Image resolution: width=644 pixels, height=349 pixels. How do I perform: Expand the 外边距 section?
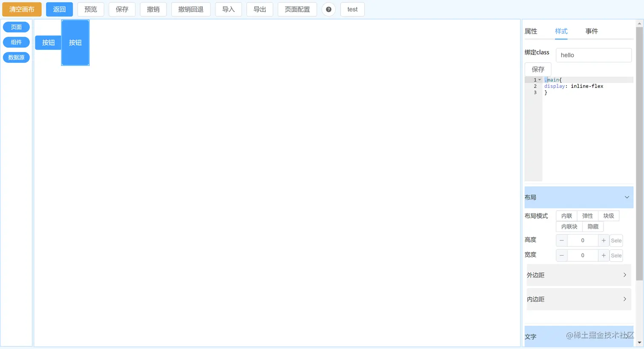(x=578, y=275)
